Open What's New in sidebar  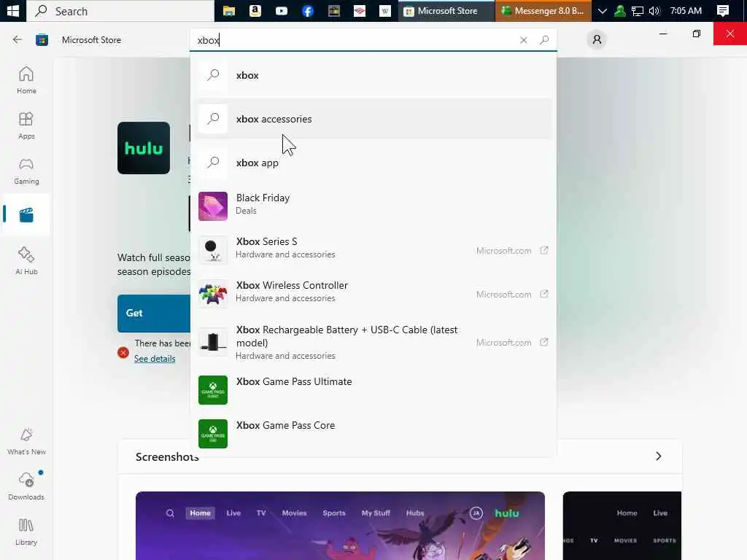coord(26,441)
